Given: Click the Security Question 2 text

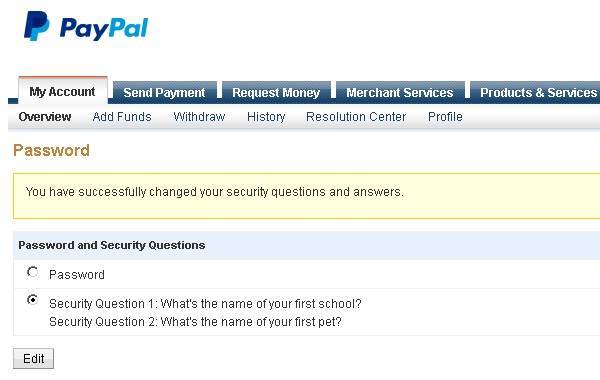Looking at the screenshot, I should point(195,322).
